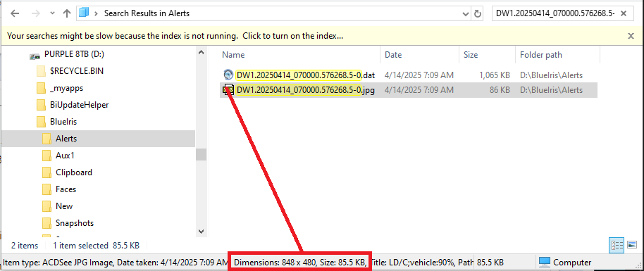This screenshot has height=271, width=644.
Task: Go up one folder level arrow
Action: 66,13
